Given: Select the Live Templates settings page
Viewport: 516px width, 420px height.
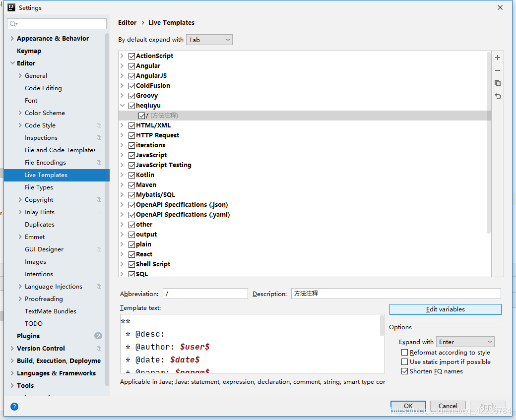Looking at the screenshot, I should coord(57,175).
